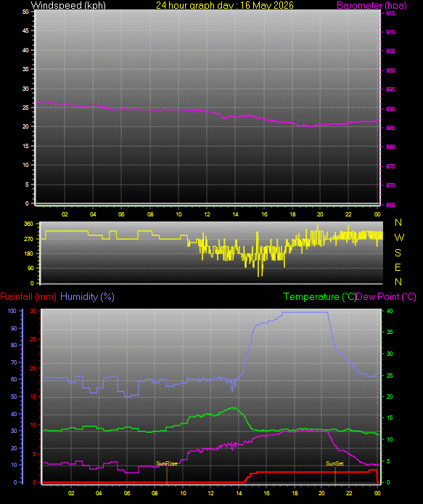Click the "24 hour graph day : 16 May 2026" heading
Screen dimensions: 423x504
[x=225, y=5]
